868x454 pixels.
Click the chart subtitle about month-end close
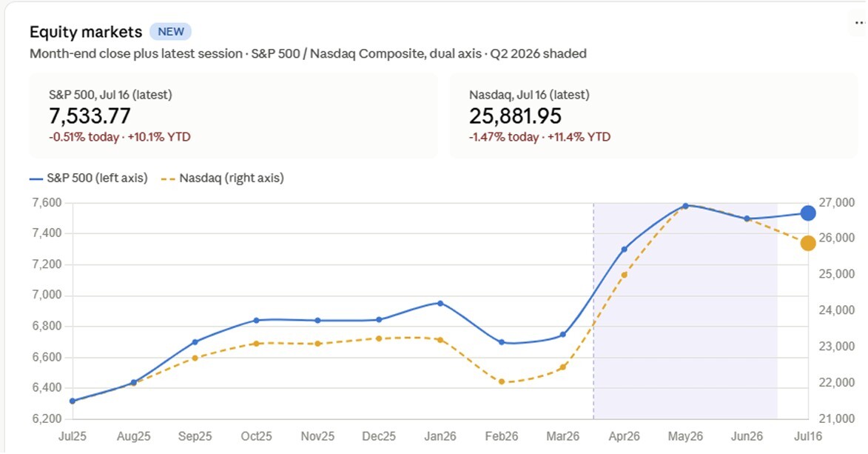[308, 54]
